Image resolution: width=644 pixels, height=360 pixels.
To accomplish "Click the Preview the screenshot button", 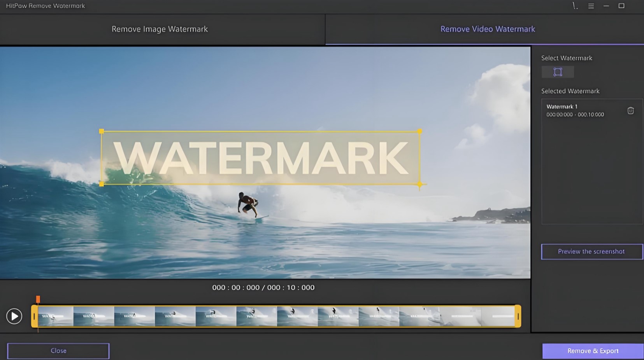I will click(x=591, y=252).
